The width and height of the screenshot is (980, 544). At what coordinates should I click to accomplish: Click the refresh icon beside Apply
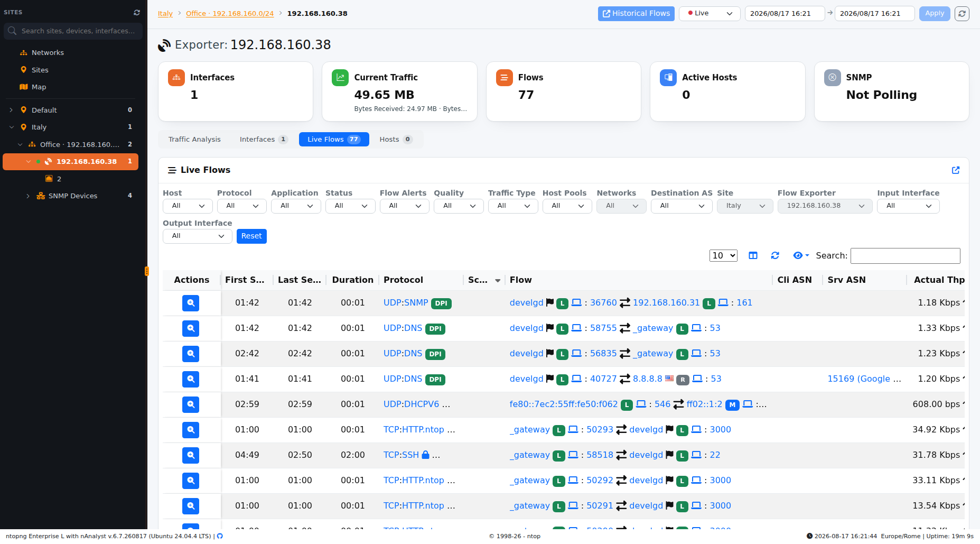(962, 14)
